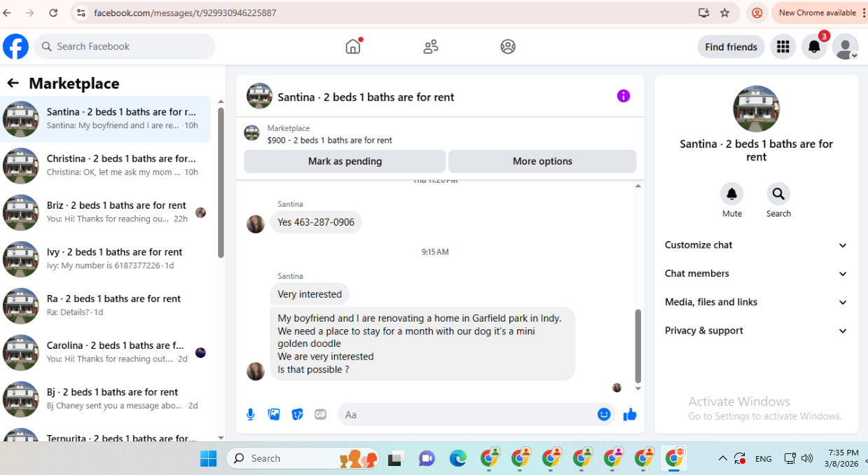Click the browser address bar URL
The image size is (868, 475).
185,13
